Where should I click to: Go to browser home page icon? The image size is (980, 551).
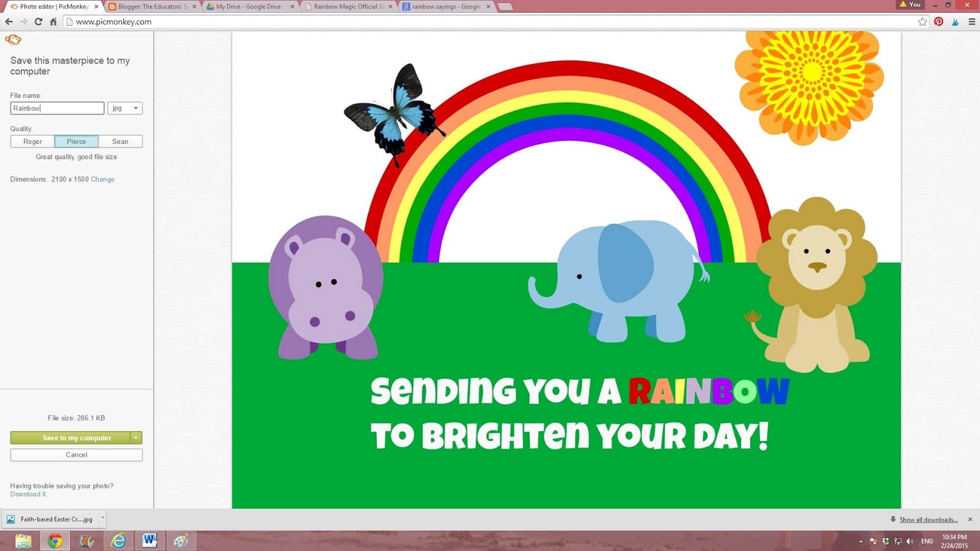click(53, 21)
